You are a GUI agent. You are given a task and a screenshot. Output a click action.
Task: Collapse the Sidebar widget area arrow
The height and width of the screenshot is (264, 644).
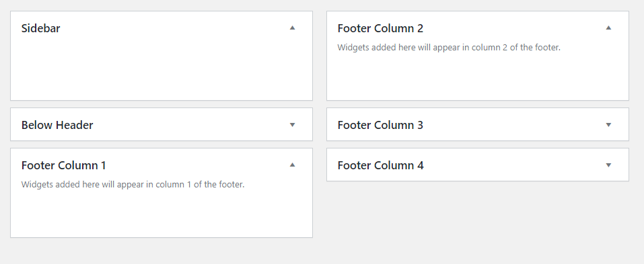click(x=293, y=28)
